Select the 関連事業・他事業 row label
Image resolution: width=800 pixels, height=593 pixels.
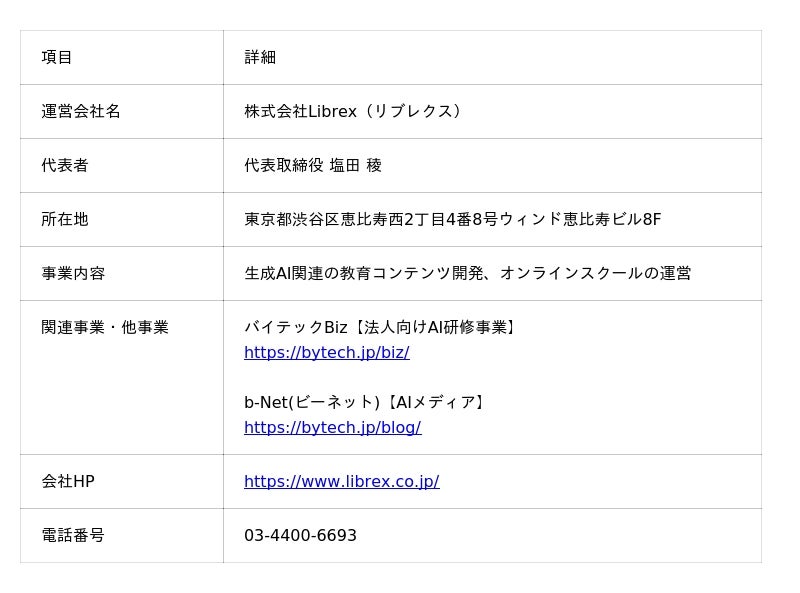(x=105, y=328)
